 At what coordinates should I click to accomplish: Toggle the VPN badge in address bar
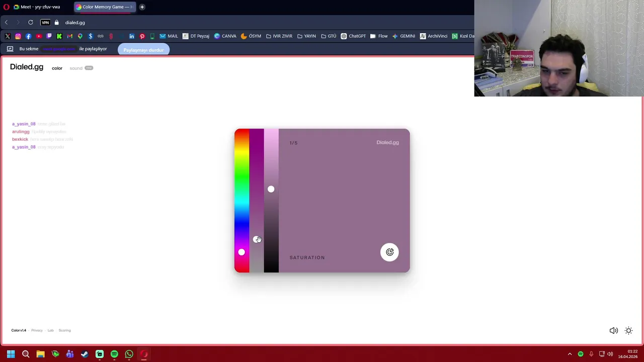pos(45,23)
